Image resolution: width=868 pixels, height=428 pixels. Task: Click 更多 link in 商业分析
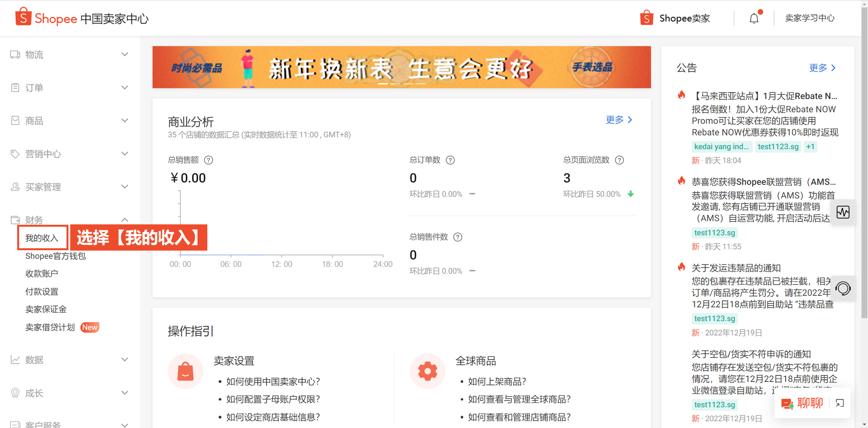(x=619, y=120)
